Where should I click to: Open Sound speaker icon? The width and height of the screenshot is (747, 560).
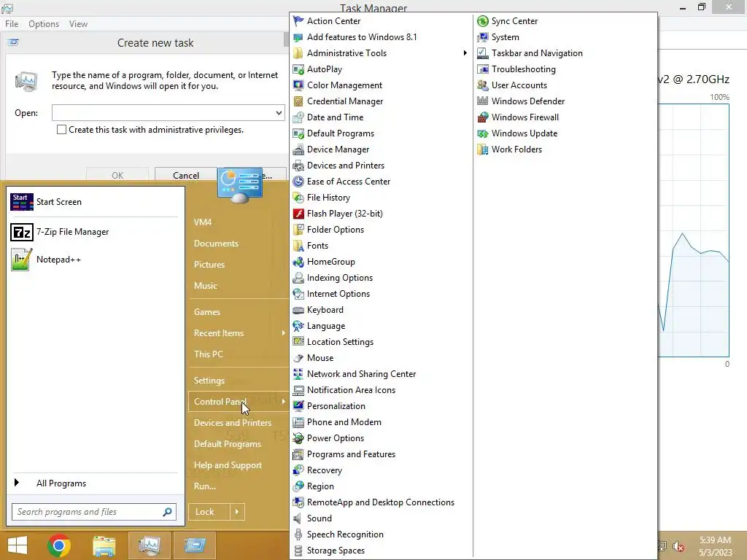[x=298, y=518]
